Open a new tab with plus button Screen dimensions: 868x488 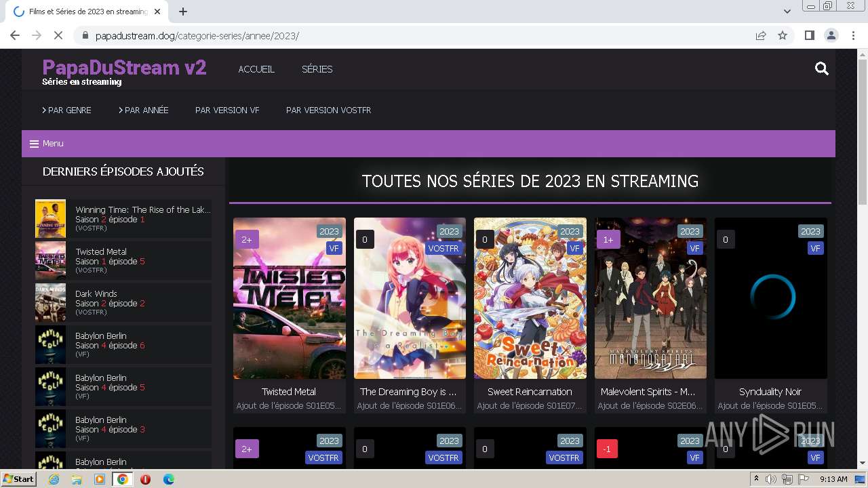pos(183,12)
